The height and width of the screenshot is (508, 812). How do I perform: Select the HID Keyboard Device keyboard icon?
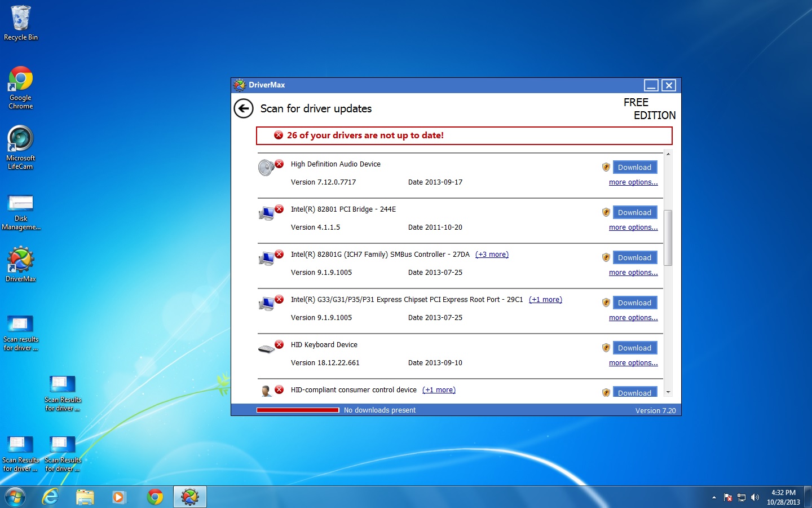point(266,349)
